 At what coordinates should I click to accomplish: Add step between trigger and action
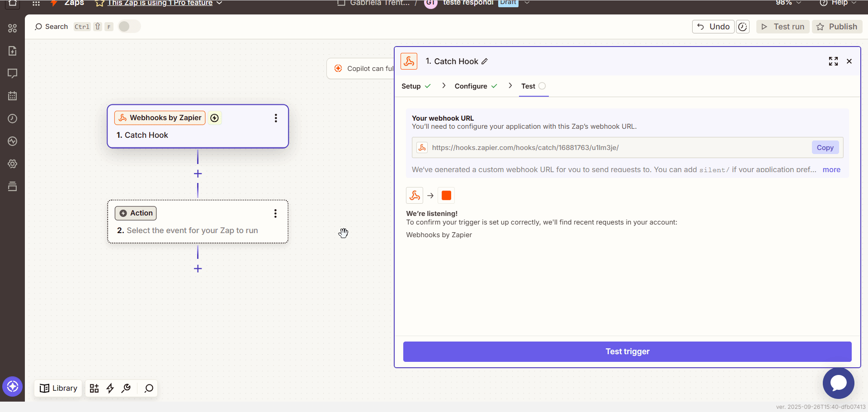pyautogui.click(x=198, y=174)
